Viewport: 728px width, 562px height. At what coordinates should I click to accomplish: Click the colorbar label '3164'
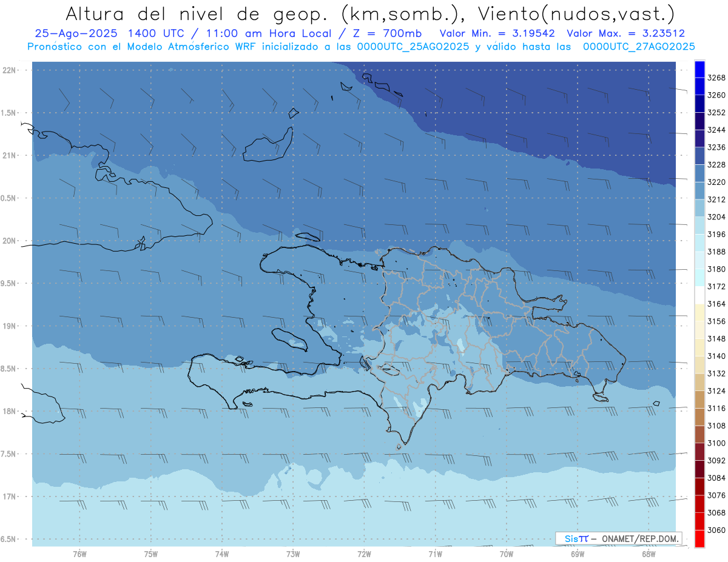tap(716, 304)
